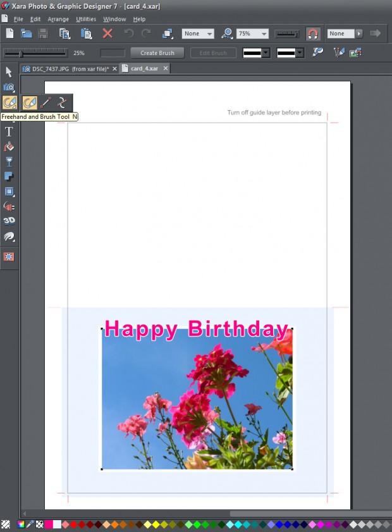Close the DSC_7437.JPG tab

(x=114, y=69)
